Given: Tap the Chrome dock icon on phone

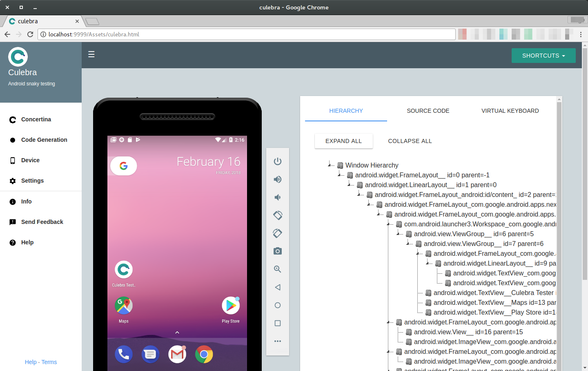Looking at the screenshot, I should click(204, 354).
